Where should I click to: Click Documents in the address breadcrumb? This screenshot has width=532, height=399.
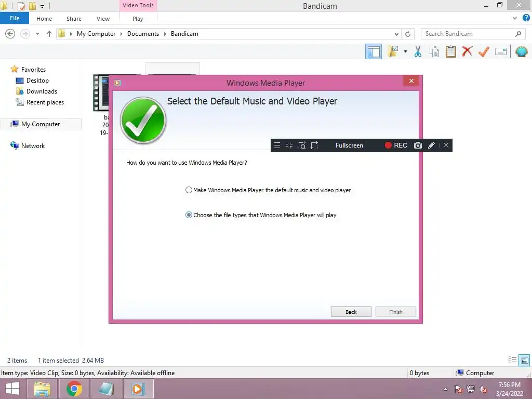coord(143,34)
